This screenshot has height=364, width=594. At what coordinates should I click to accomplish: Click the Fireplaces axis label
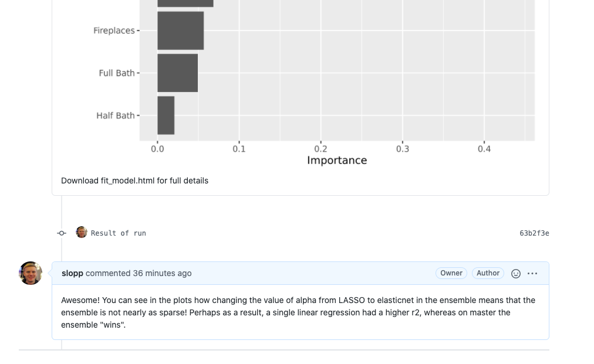point(114,30)
